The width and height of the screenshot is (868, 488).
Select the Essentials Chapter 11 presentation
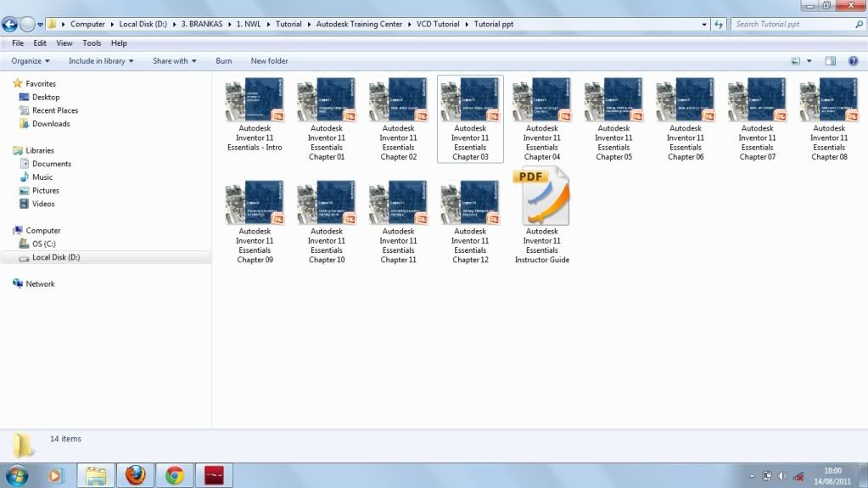[x=399, y=222]
